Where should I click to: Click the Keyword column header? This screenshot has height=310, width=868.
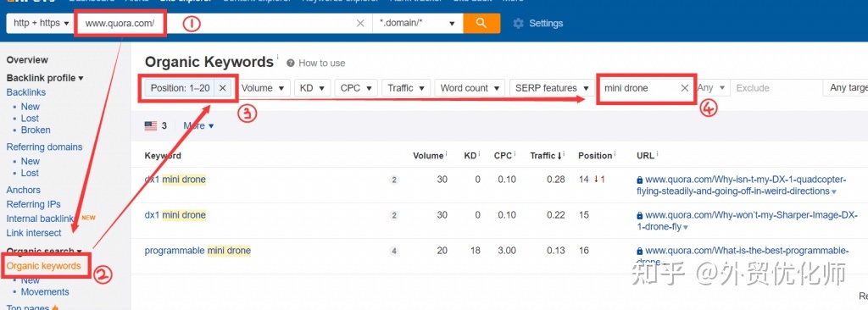click(163, 156)
